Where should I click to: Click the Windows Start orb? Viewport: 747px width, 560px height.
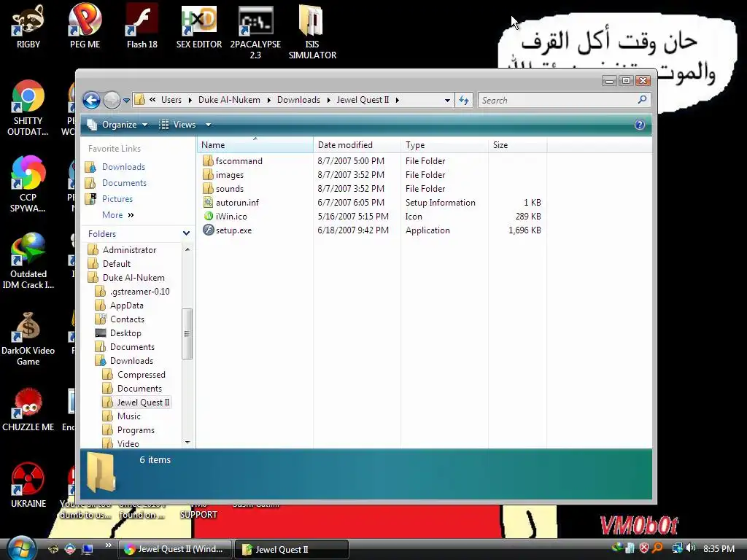click(20, 548)
